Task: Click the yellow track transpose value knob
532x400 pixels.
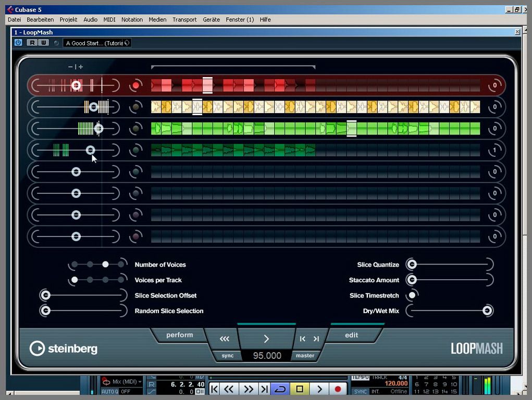Action: (x=494, y=107)
